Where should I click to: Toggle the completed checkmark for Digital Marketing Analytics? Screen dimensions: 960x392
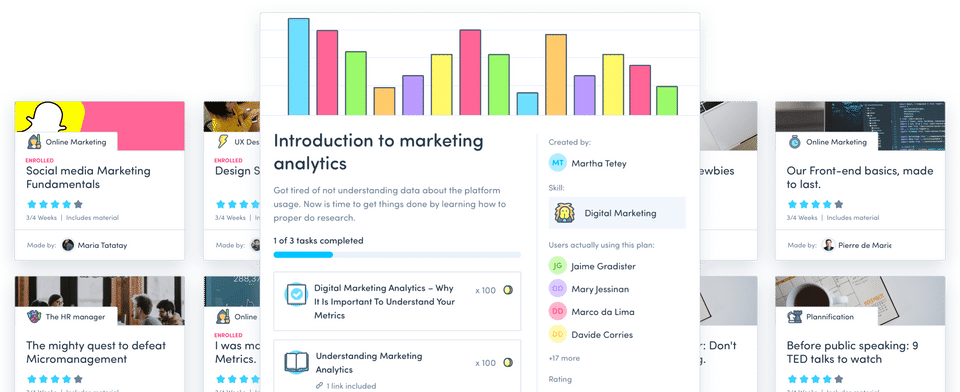(297, 295)
